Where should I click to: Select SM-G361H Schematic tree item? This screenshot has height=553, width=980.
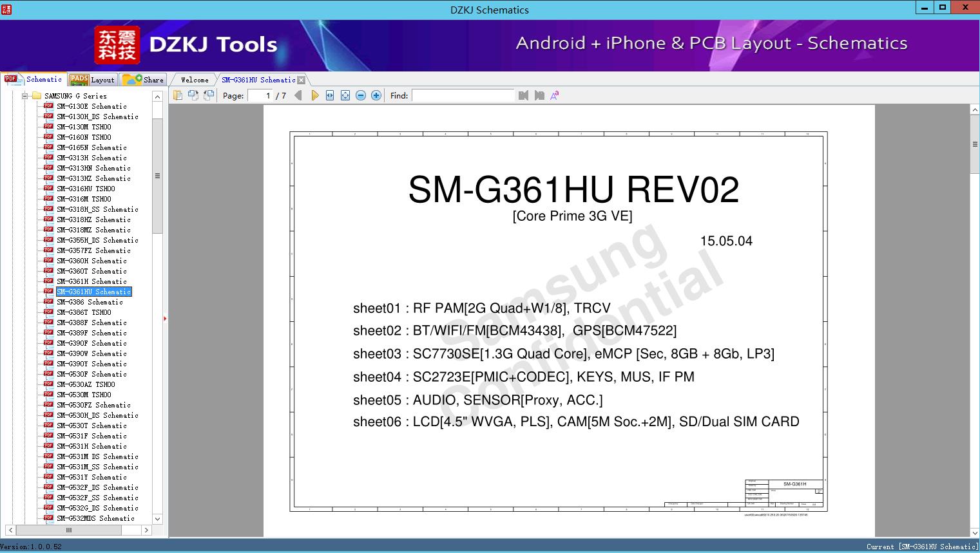click(91, 281)
